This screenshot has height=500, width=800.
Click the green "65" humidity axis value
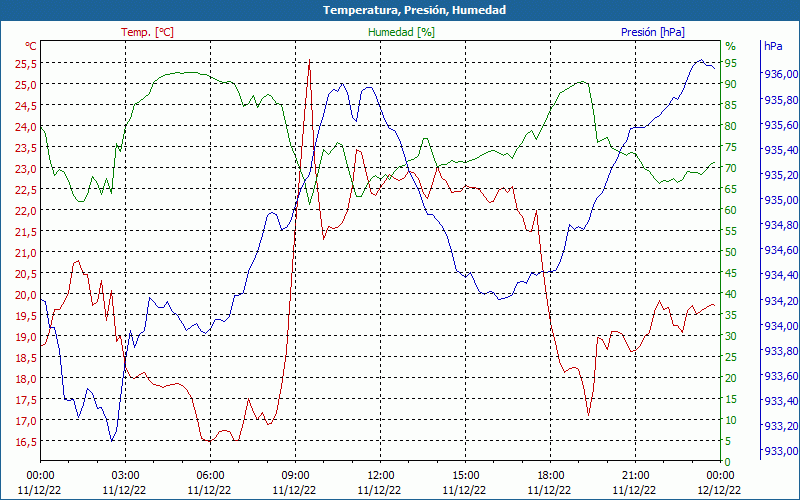pyautogui.click(x=731, y=189)
